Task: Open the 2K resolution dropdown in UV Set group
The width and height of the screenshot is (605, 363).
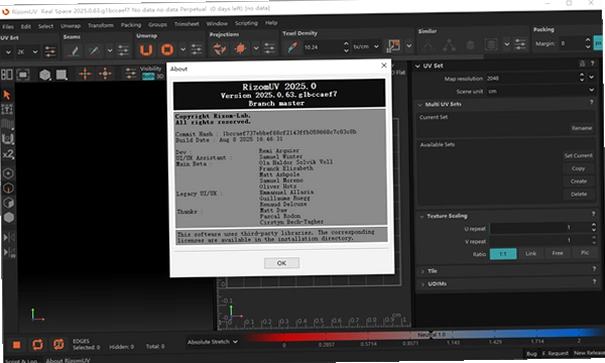Action: [27, 52]
